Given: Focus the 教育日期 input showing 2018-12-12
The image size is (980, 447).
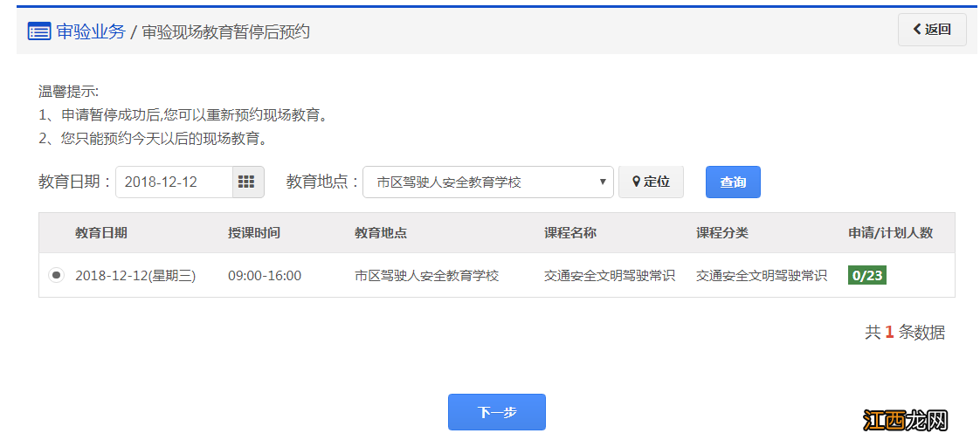Looking at the screenshot, I should click(x=175, y=182).
